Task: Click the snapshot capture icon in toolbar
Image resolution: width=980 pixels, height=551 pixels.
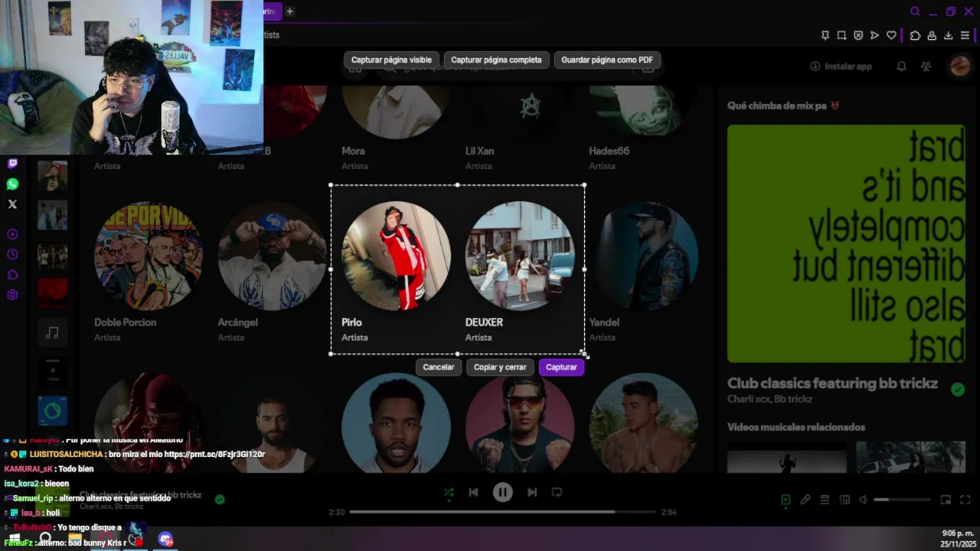Action: [x=841, y=35]
